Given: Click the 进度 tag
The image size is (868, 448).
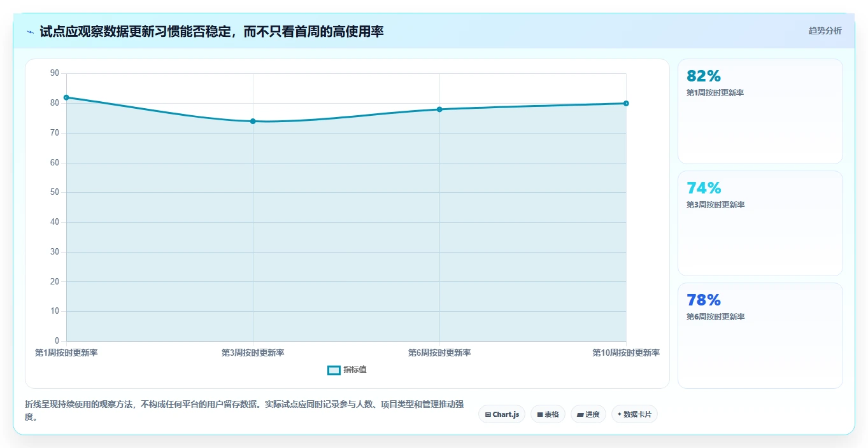Looking at the screenshot, I should (588, 414).
